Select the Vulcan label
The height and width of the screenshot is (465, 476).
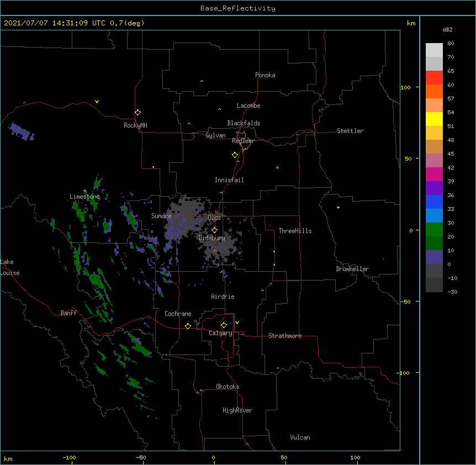coord(300,437)
